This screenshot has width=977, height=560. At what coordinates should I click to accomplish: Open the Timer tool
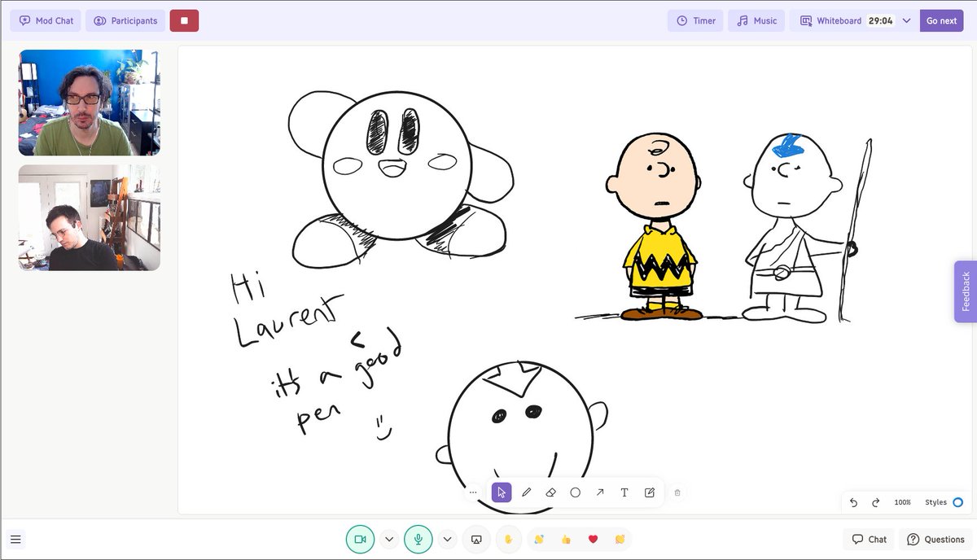695,21
